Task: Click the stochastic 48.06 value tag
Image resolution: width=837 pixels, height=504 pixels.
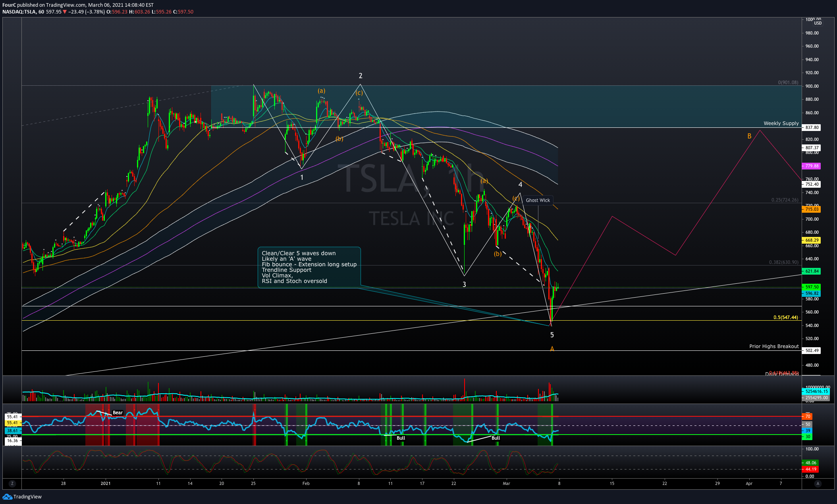Action: (x=810, y=463)
